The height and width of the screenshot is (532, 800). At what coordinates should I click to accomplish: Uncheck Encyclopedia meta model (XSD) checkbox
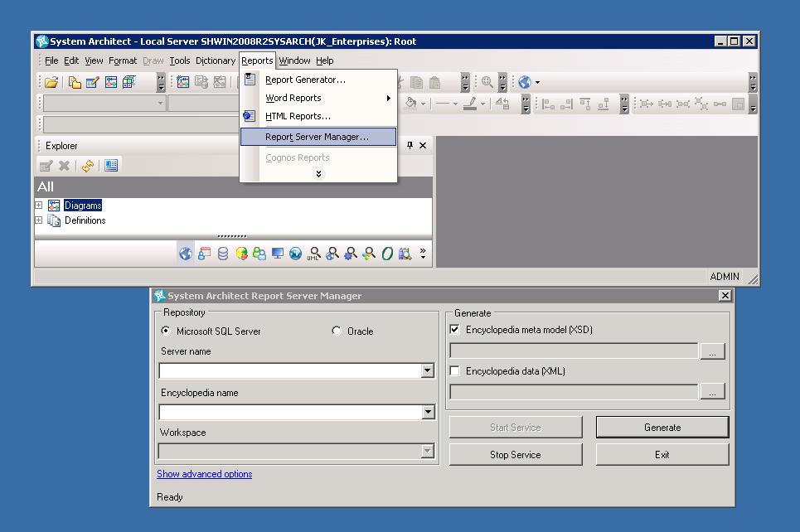[454, 330]
